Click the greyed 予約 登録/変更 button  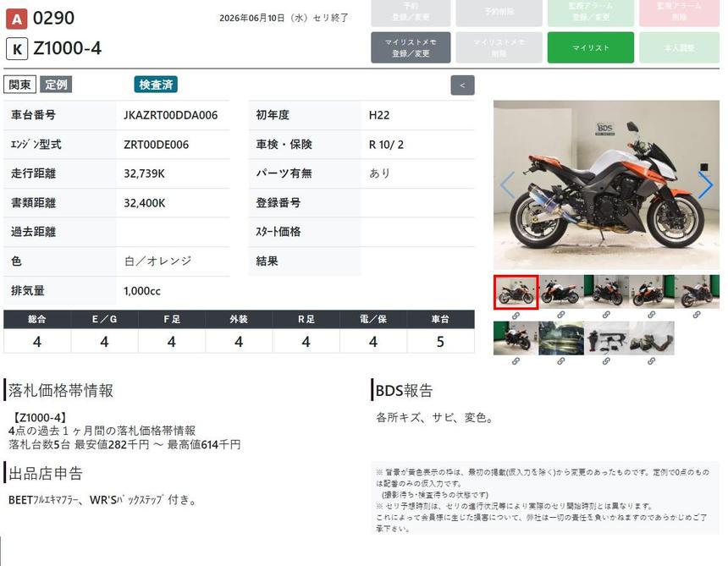pos(411,12)
